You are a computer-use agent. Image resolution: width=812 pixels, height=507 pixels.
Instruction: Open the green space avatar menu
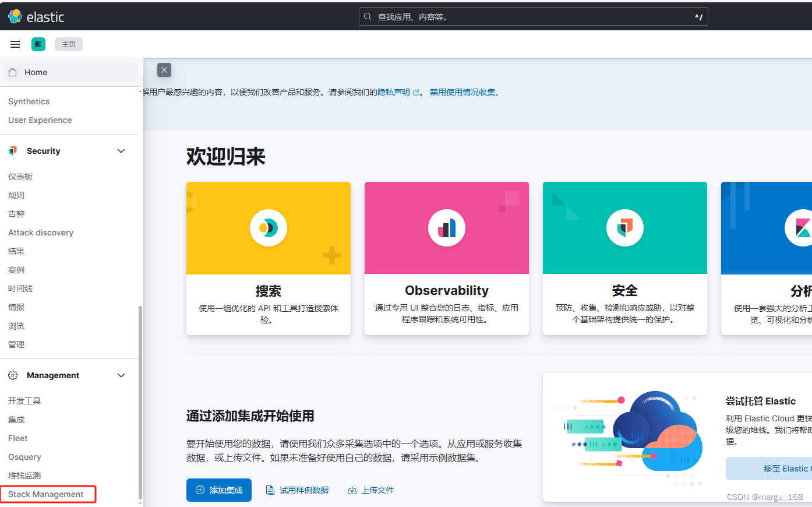click(x=38, y=44)
